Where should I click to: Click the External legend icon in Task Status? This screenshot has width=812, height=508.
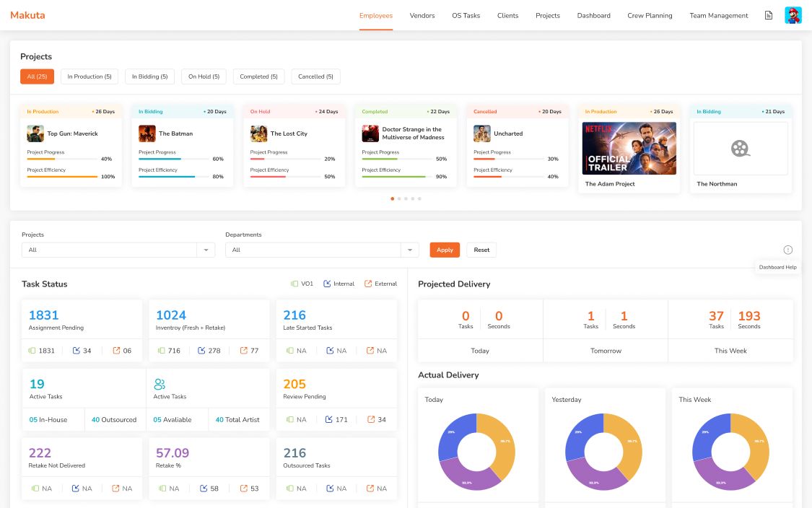click(x=367, y=284)
